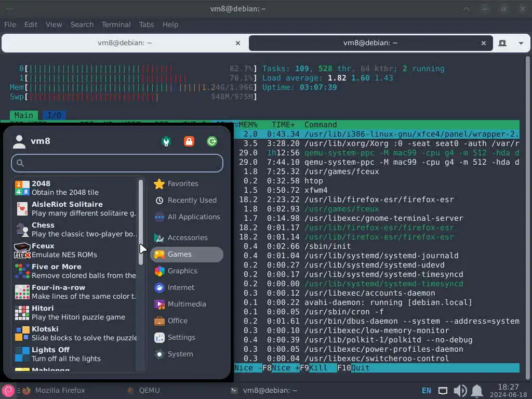Viewport: 532px width, 399px height.
Task: Click the Office briefcase icon
Action: coord(159,321)
